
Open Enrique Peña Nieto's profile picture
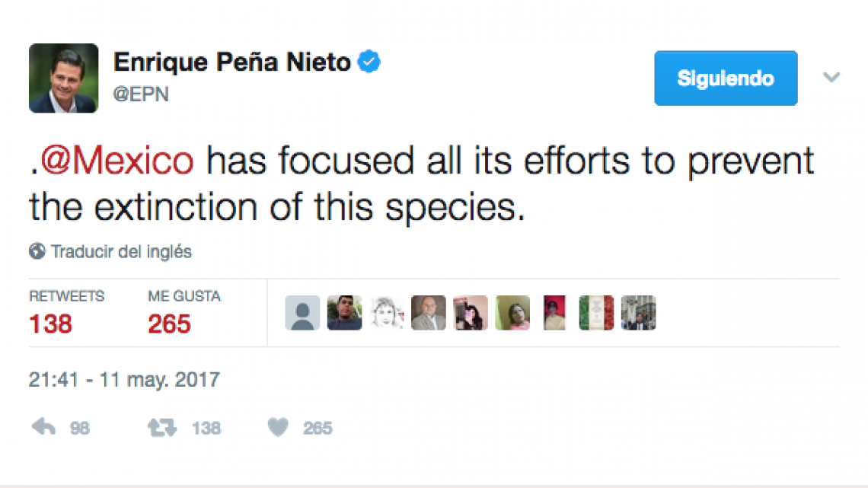(63, 78)
